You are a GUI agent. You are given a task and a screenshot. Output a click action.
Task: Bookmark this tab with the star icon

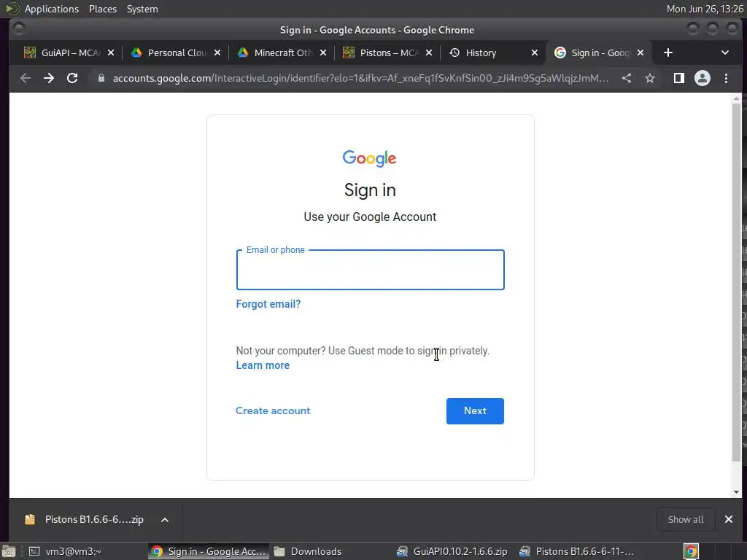tap(650, 78)
